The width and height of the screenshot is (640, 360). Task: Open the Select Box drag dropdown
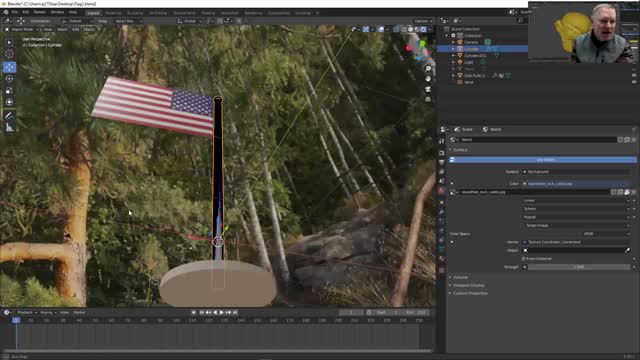128,21
